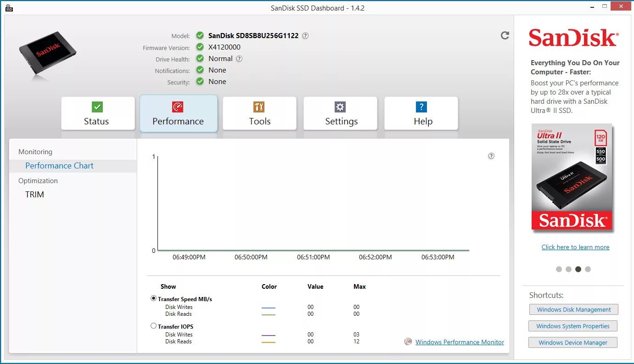The height and width of the screenshot is (364, 634).
Task: Open Windows Disk Management
Action: [x=573, y=309]
